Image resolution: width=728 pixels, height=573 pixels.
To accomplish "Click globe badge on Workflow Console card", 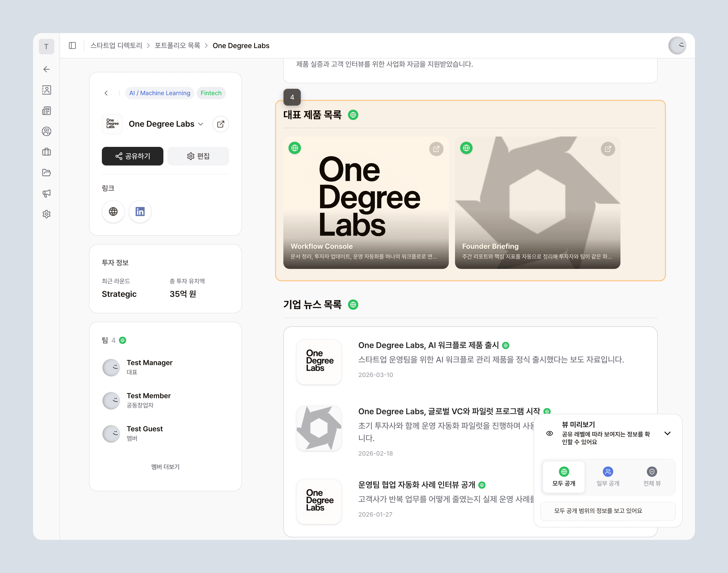I will pyautogui.click(x=295, y=148).
